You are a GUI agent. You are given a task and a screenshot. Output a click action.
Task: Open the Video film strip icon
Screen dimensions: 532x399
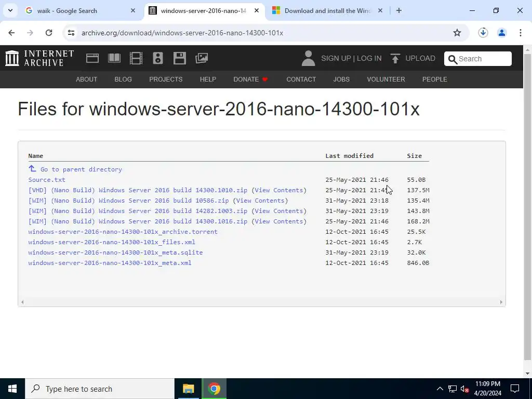point(136,58)
